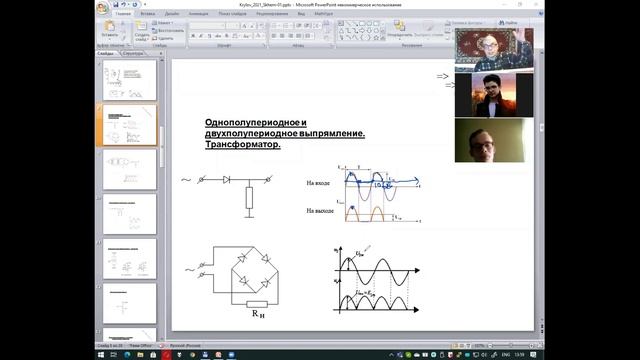Click the Найти find button
640x360 pixels.
click(508, 23)
